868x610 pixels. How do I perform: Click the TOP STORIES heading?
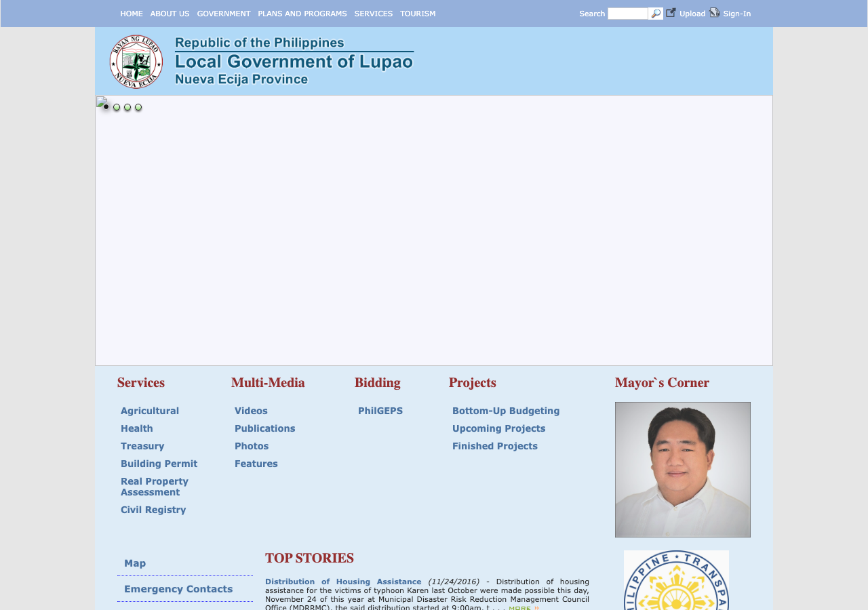(x=310, y=558)
